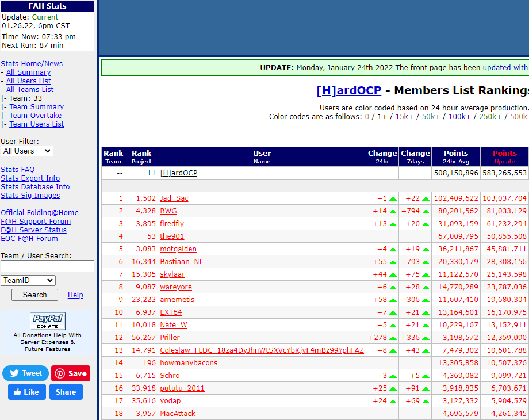Image resolution: width=529 pixels, height=420 pixels.
Task: Open the TeamID search type dropdown
Action: point(28,280)
